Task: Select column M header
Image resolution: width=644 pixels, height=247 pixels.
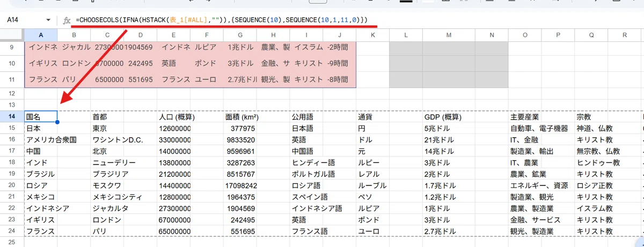Action: 448,34
